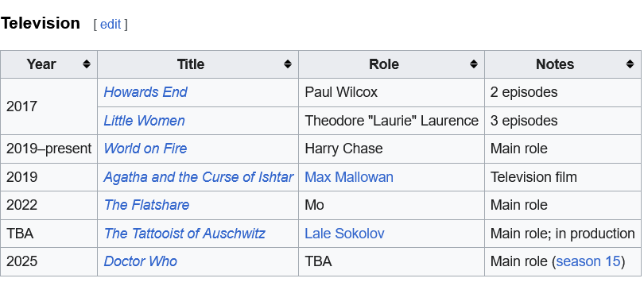The height and width of the screenshot is (286, 644).
Task: Click the Title column header text
Action: coord(191,64)
